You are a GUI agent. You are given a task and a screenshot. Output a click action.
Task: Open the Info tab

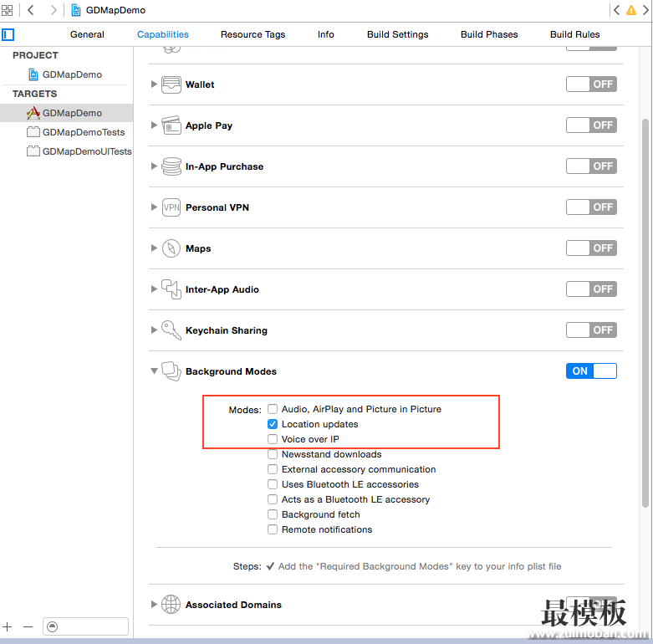coord(326,34)
